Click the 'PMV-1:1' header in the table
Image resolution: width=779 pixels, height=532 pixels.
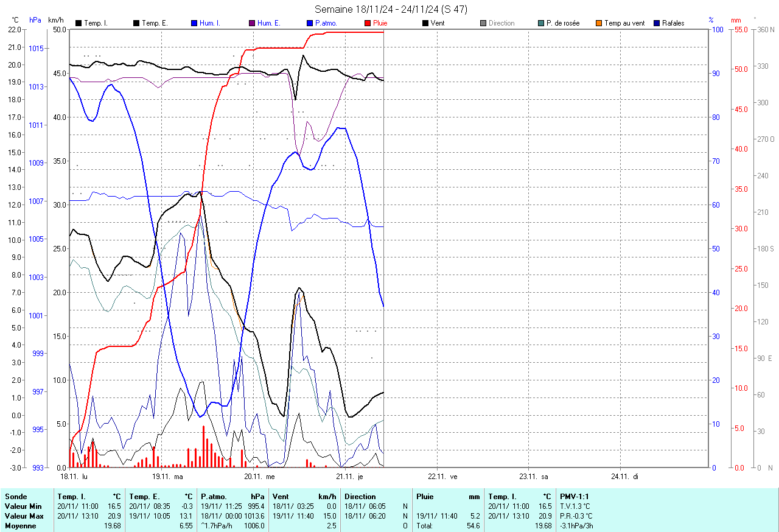coord(574,497)
